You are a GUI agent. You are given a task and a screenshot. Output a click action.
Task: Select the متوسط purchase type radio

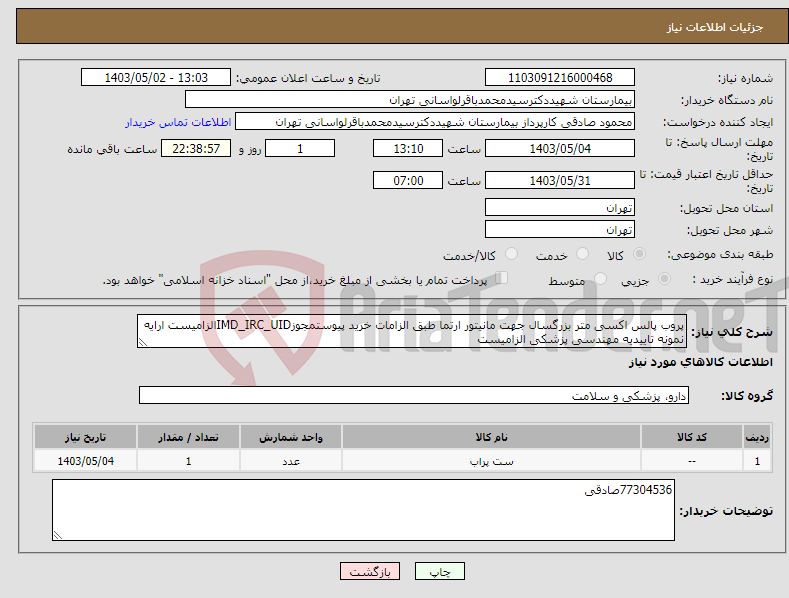point(600,278)
